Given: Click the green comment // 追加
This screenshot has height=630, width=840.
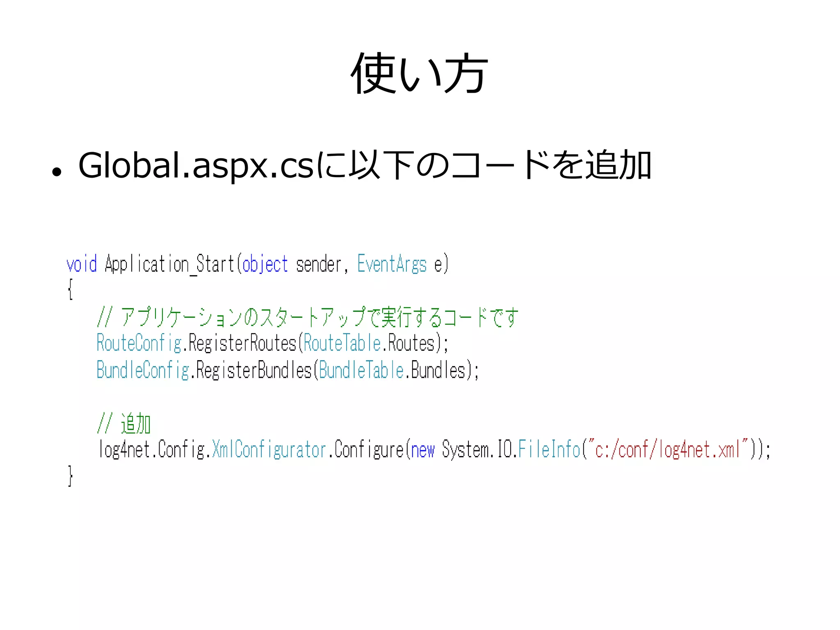Looking at the screenshot, I should coord(124,424).
